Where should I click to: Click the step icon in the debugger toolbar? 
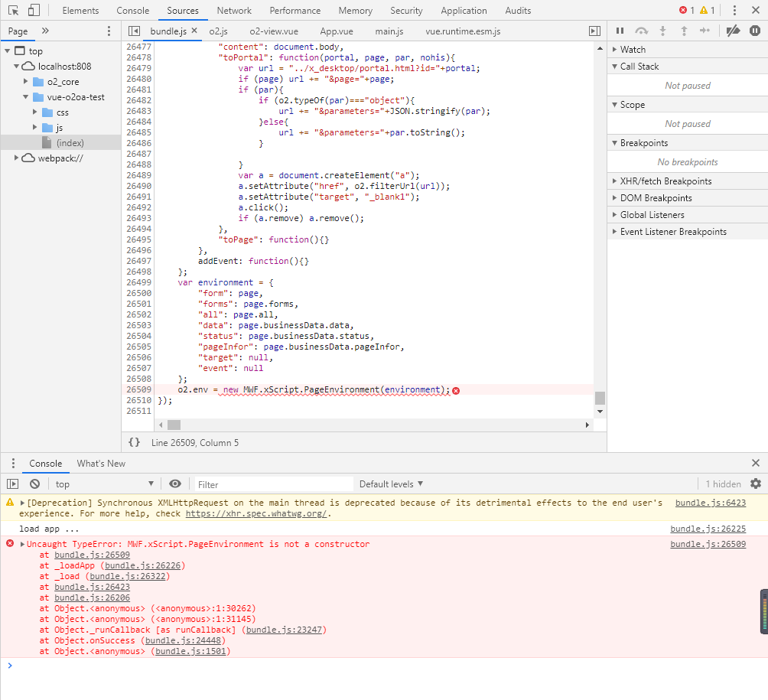705,31
